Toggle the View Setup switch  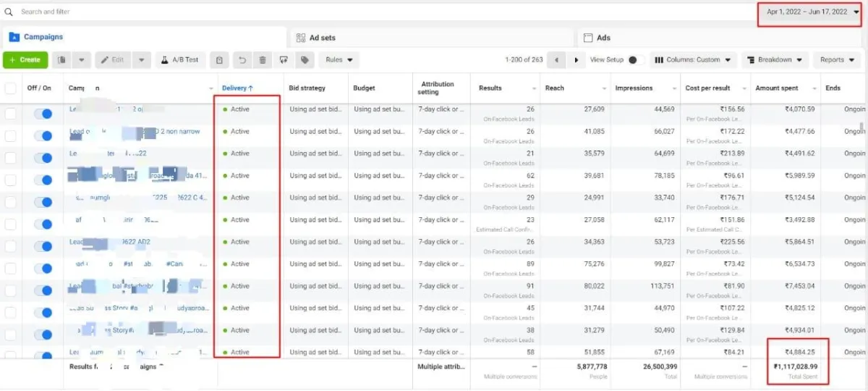pyautogui.click(x=635, y=60)
